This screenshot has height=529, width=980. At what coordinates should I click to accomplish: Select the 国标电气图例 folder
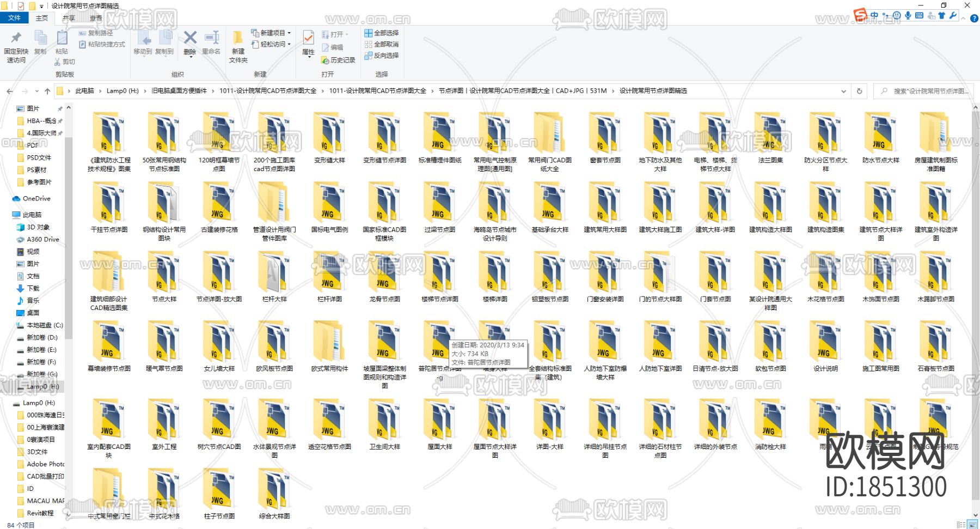tap(329, 208)
